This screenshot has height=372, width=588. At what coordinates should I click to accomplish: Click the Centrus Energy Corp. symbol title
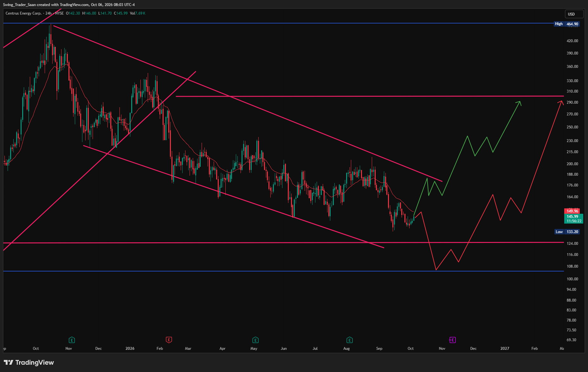coord(23,13)
